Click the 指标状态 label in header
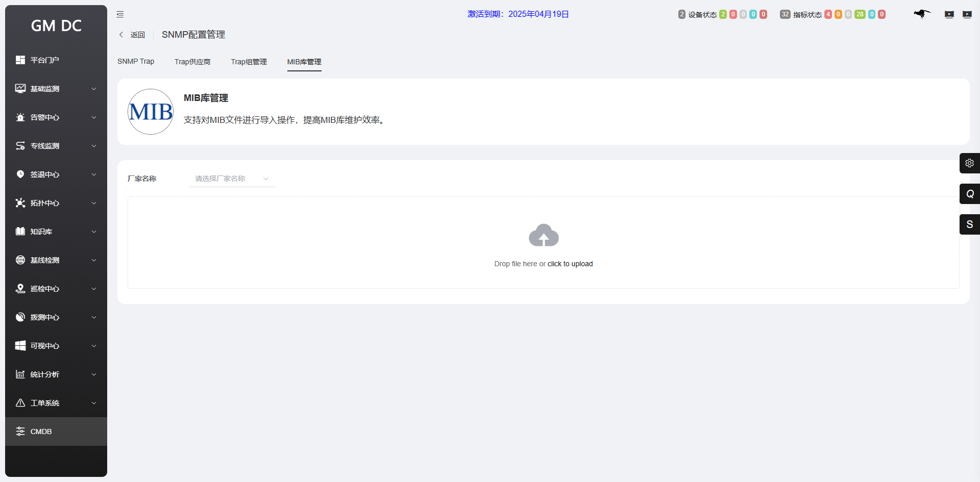Screen dimensions: 980x482 coord(807,15)
